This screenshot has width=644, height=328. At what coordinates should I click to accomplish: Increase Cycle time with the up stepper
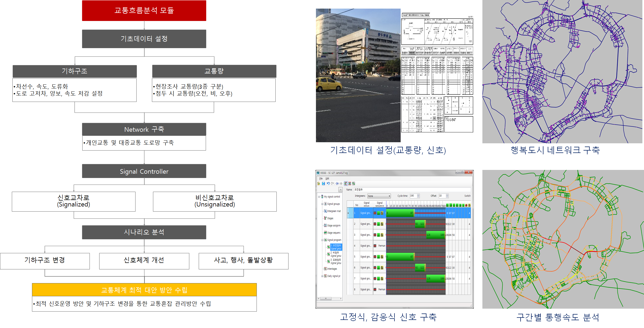[418, 195]
